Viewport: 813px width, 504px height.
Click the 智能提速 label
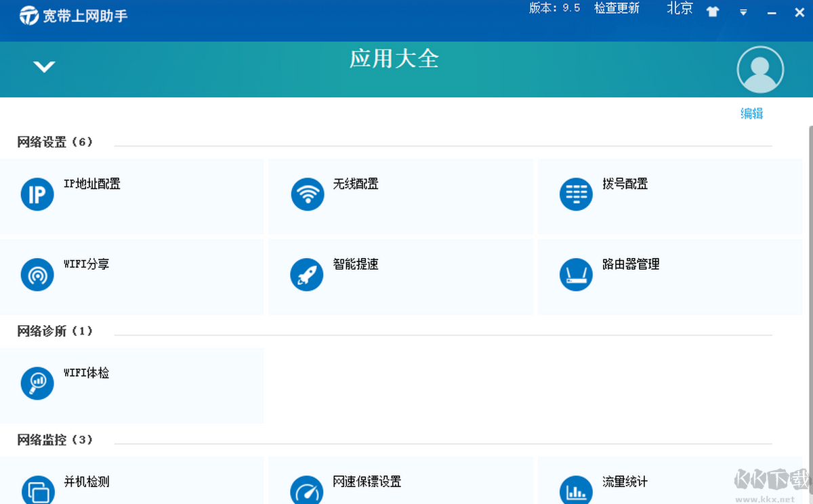coord(356,264)
